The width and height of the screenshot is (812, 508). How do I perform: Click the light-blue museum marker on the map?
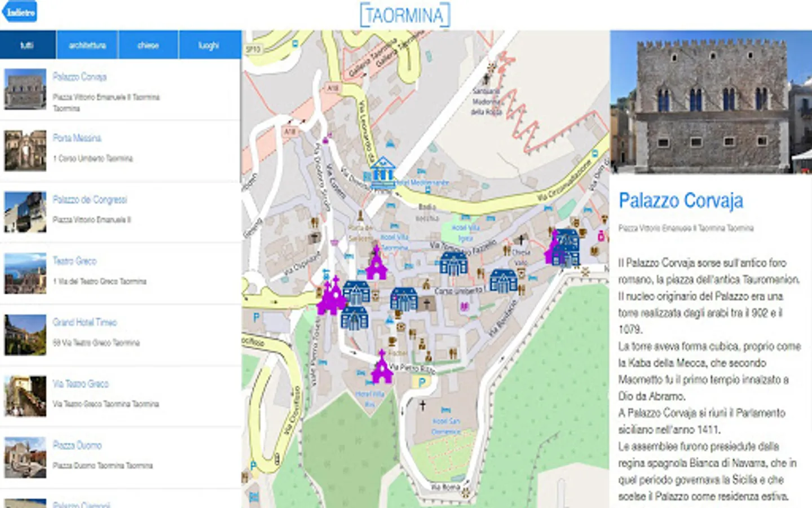tap(383, 173)
